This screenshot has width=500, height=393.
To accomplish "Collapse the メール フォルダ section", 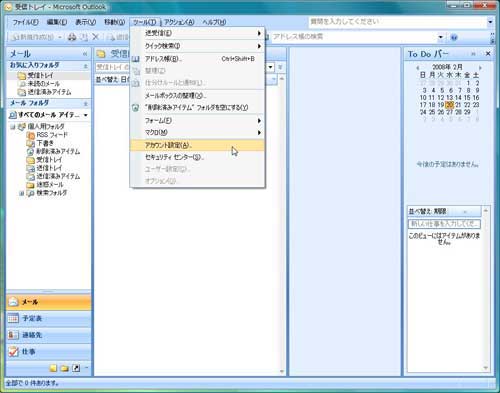I will click(85, 104).
